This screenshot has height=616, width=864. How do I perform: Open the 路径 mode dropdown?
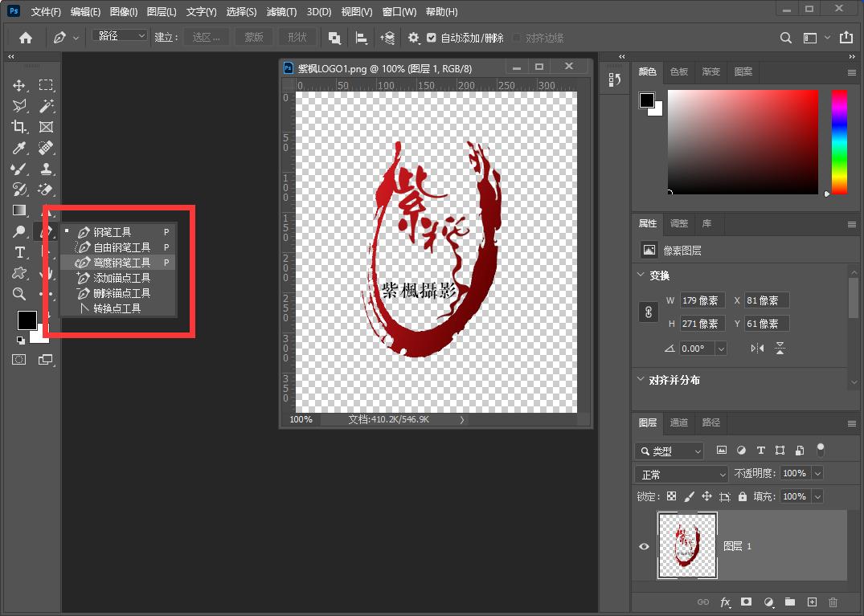point(120,36)
